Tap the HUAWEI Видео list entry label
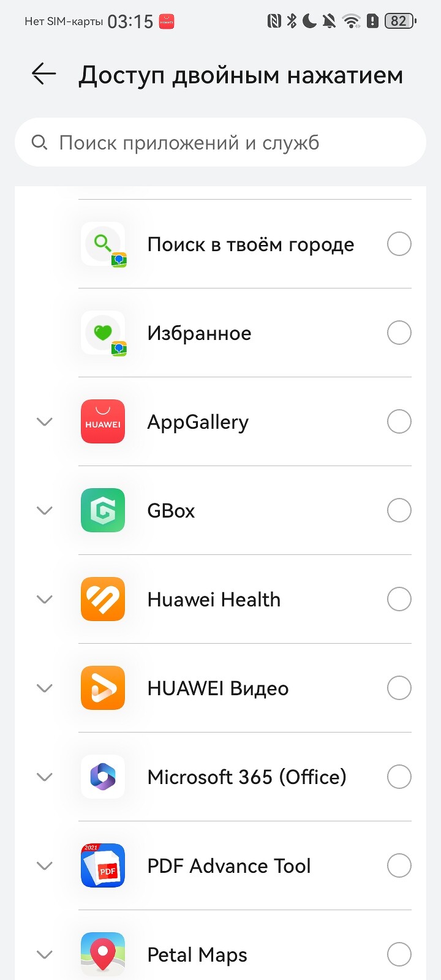 (x=218, y=688)
